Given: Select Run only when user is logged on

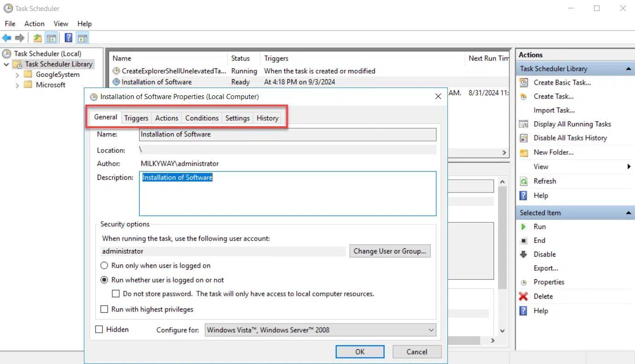Looking at the screenshot, I should [x=104, y=265].
